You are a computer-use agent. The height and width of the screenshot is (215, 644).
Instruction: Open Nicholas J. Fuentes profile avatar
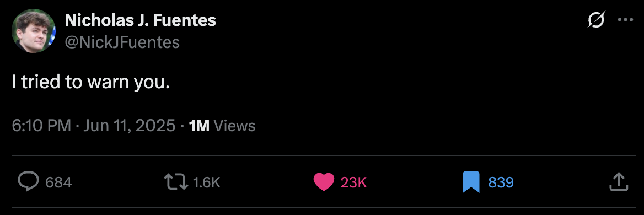tap(35, 30)
